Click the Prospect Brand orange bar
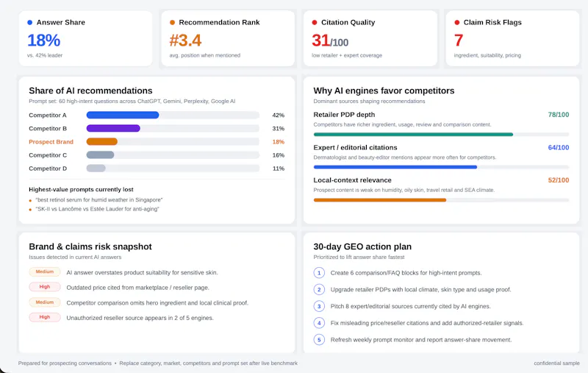The height and width of the screenshot is (373, 588). pyautogui.click(x=102, y=142)
